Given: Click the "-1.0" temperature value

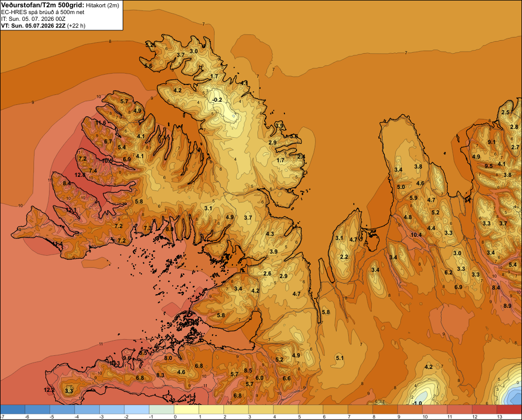Looking at the screenshot, I should pyautogui.click(x=417, y=403).
